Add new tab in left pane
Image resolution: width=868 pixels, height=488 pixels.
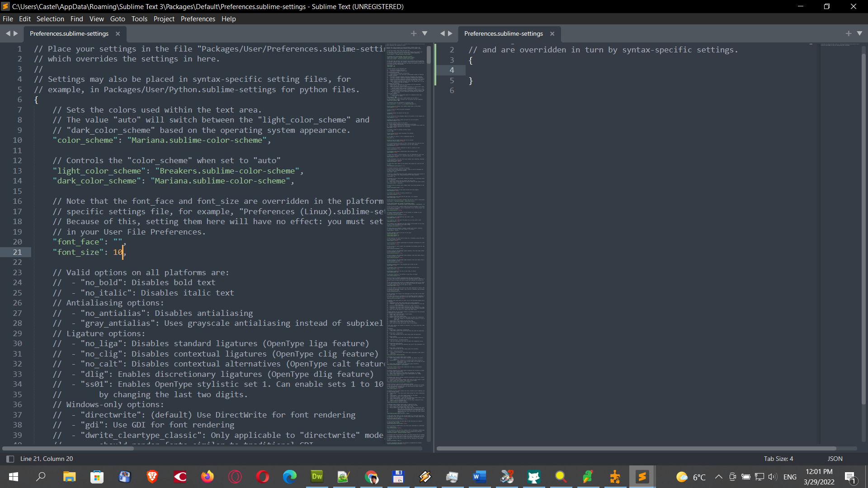pos(414,33)
